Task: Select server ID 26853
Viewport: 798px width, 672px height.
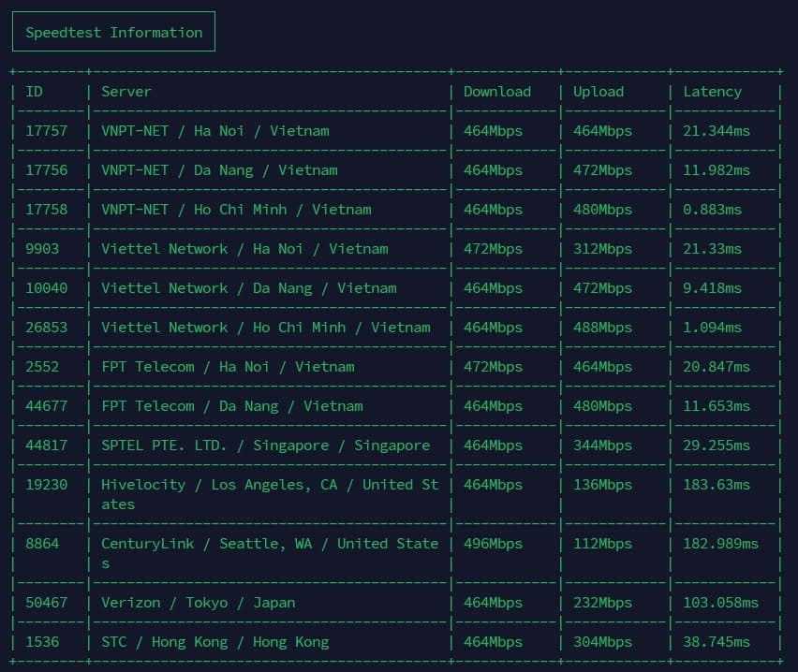Action: click(x=46, y=327)
